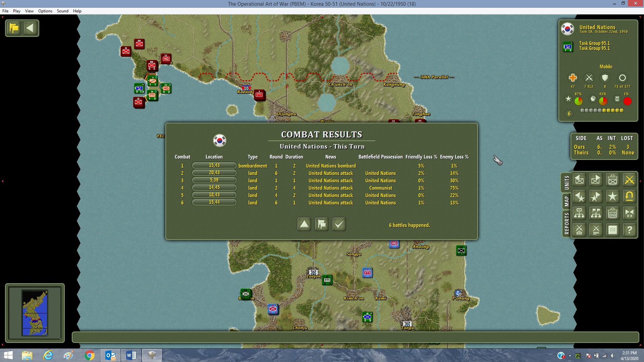Open the Sound menu

click(x=63, y=11)
